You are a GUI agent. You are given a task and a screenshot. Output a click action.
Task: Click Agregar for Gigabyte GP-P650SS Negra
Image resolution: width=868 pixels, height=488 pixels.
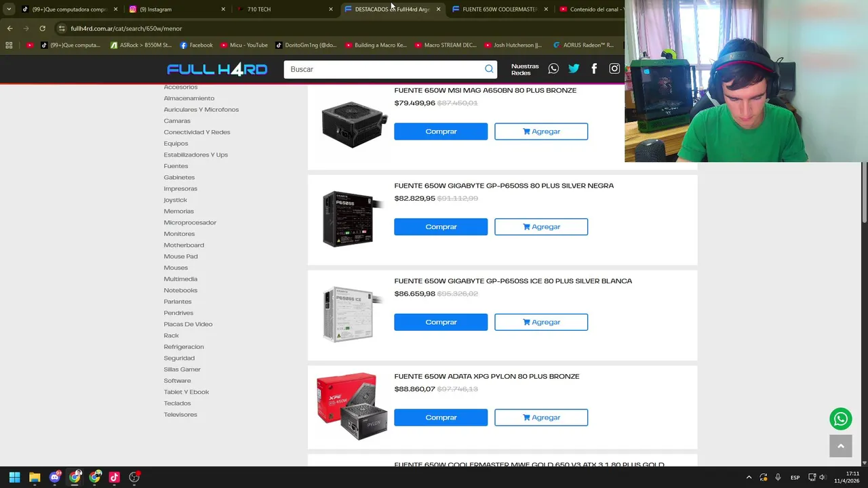point(541,227)
